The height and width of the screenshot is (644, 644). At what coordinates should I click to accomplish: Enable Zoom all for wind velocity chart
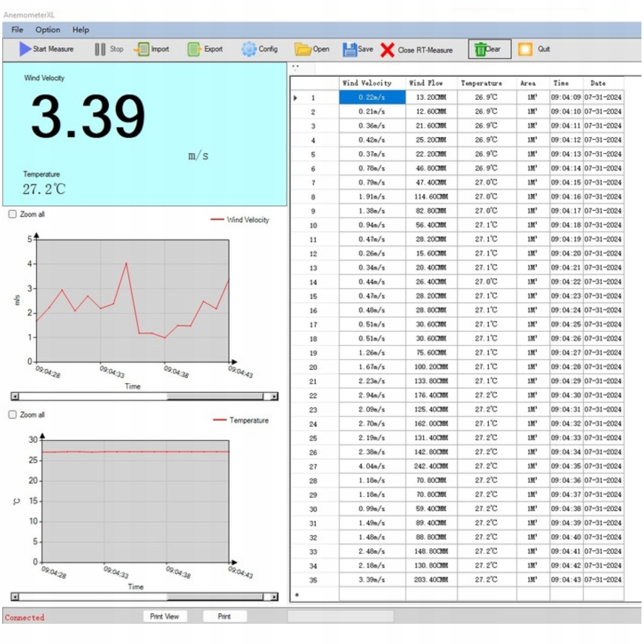(13, 214)
